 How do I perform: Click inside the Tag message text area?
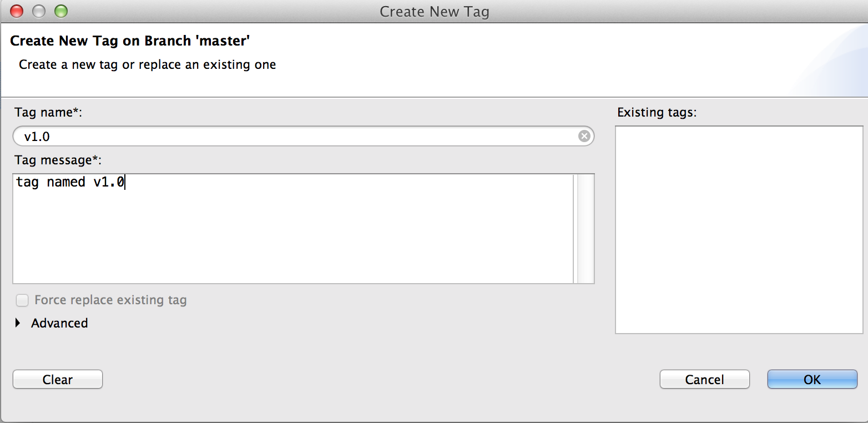pyautogui.click(x=293, y=229)
